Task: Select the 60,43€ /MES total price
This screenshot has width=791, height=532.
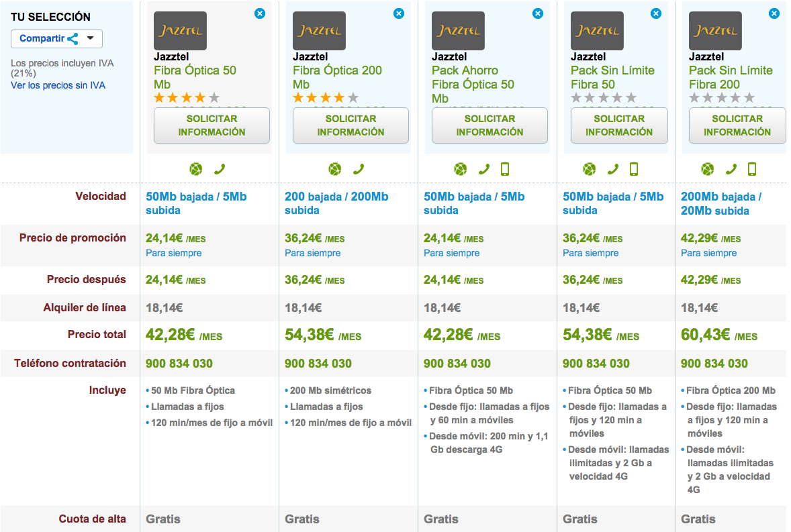Action: pos(719,335)
